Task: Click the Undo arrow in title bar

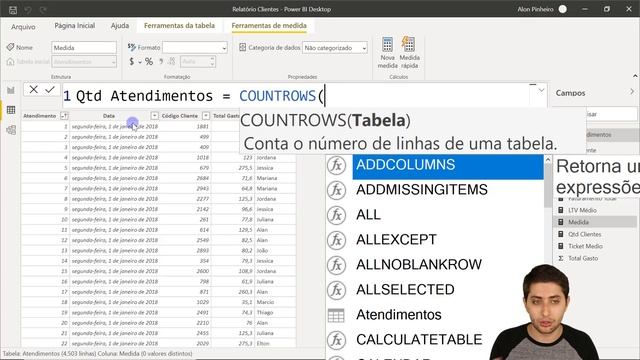Action: click(28, 9)
